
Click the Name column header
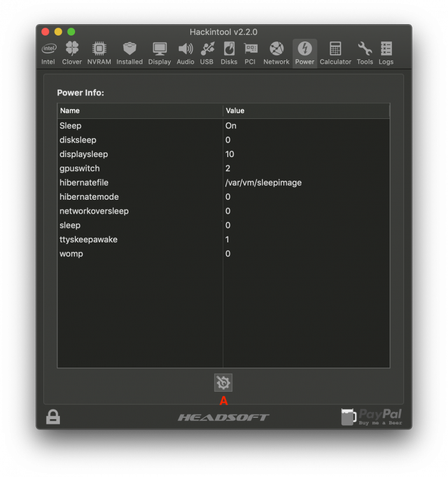click(x=140, y=111)
